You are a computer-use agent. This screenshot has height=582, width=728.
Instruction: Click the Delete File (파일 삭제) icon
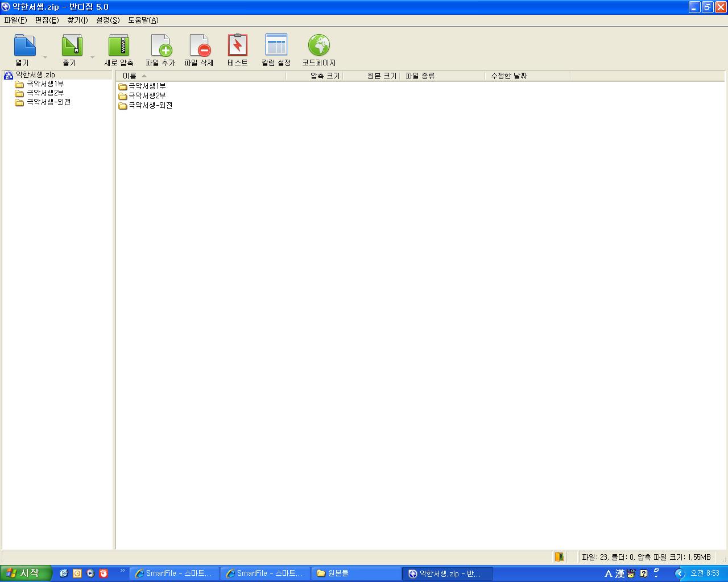(199, 45)
